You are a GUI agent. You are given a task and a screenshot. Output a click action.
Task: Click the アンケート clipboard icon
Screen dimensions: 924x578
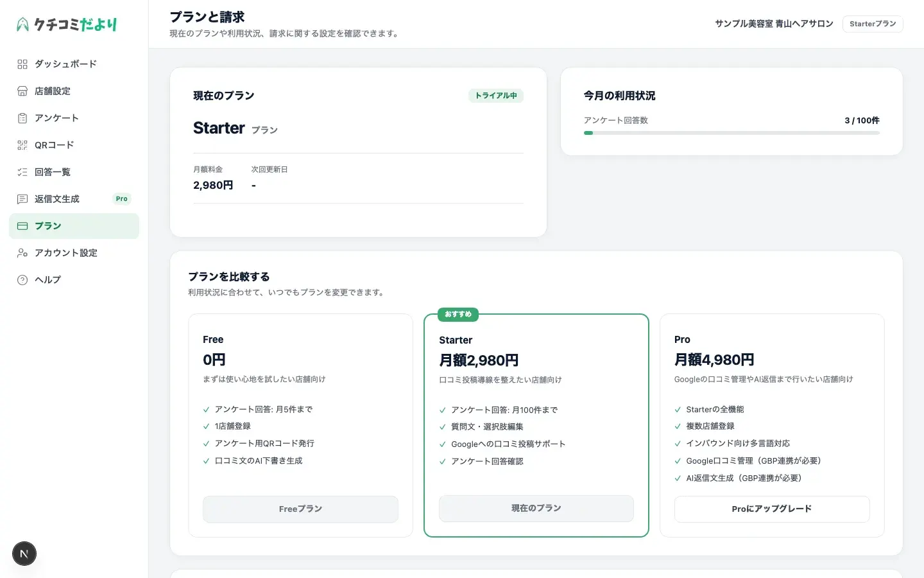22,118
